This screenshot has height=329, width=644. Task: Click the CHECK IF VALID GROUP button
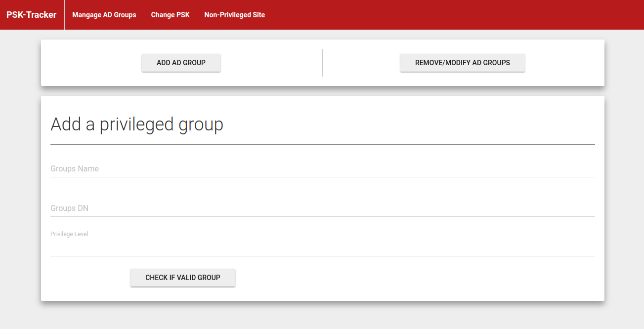click(x=183, y=278)
